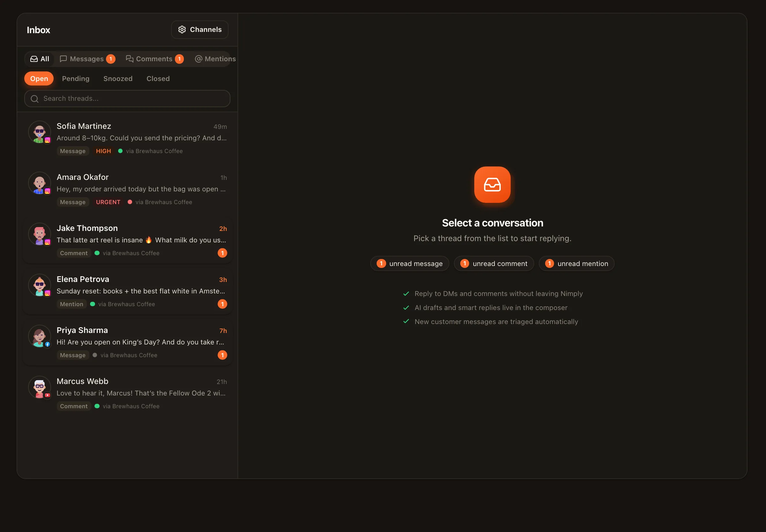Click the Message tag on Priya Sharma thread
Image resolution: width=766 pixels, height=532 pixels.
click(73, 355)
